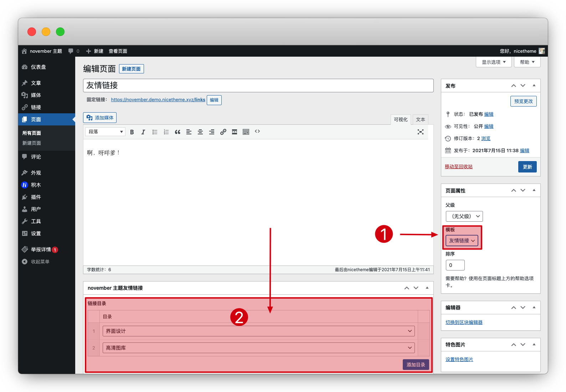Image resolution: width=566 pixels, height=392 pixels.
Task: Insert a bulleted list
Action: [x=155, y=132]
